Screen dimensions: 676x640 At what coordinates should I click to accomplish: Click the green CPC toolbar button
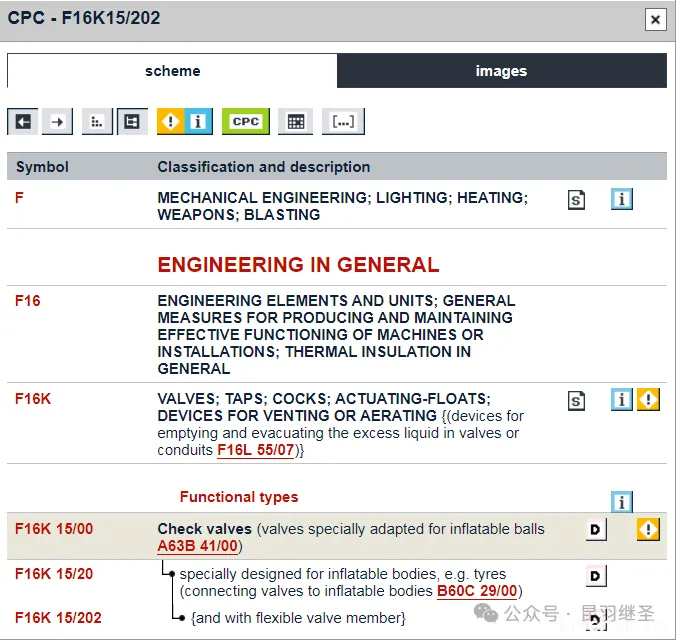245,122
